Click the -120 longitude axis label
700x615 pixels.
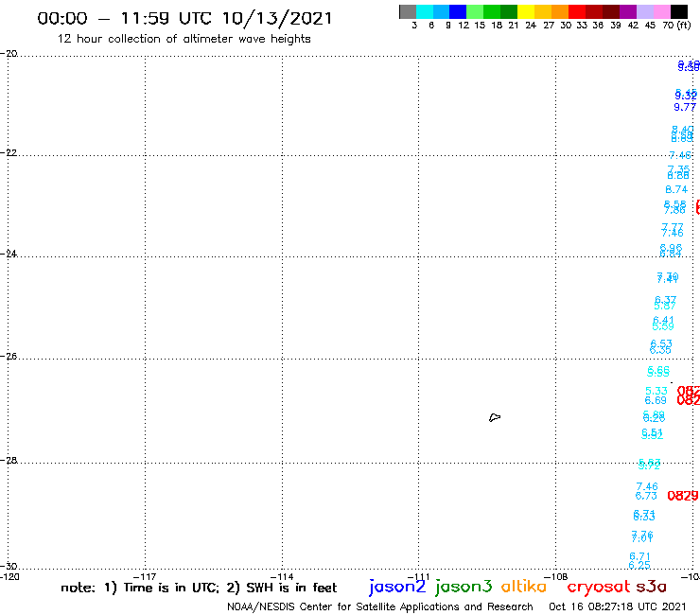pyautogui.click(x=9, y=576)
